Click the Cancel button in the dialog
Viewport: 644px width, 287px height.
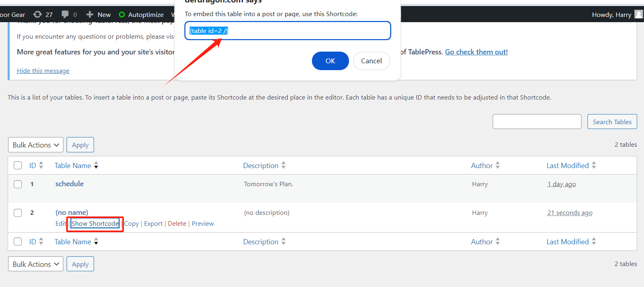[x=371, y=61]
